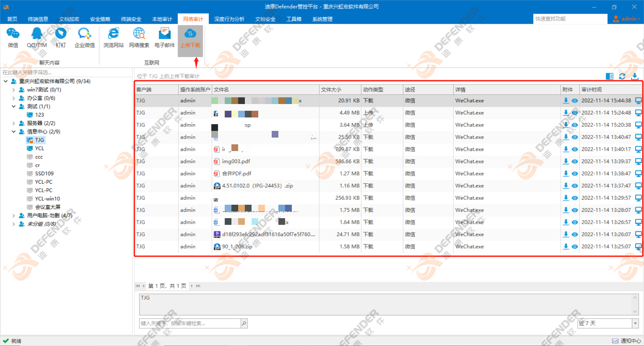The width and height of the screenshot is (644, 346).
Task: Switch to the 文档加密 tab
Action: pyautogui.click(x=69, y=19)
